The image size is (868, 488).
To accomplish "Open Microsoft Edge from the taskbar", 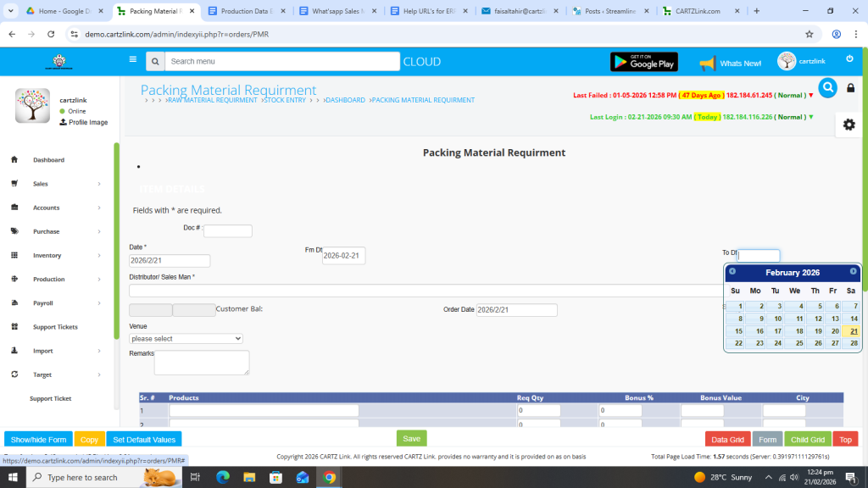I will point(223,478).
